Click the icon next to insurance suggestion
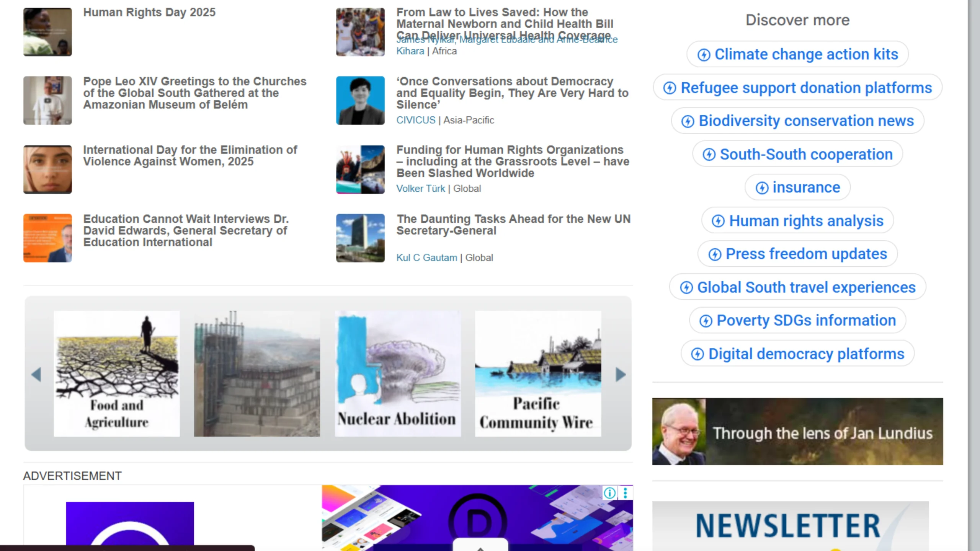Screen dimensions: 980x551 pyautogui.click(x=762, y=188)
